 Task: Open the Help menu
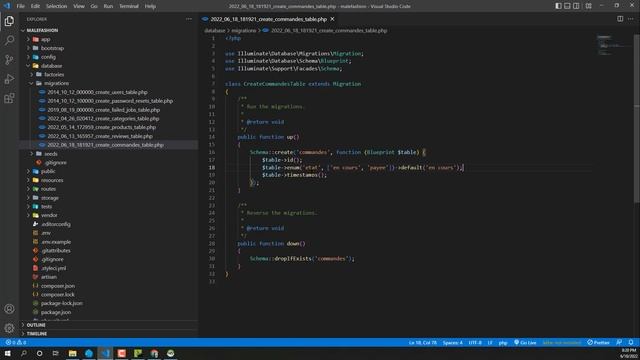(150, 6)
